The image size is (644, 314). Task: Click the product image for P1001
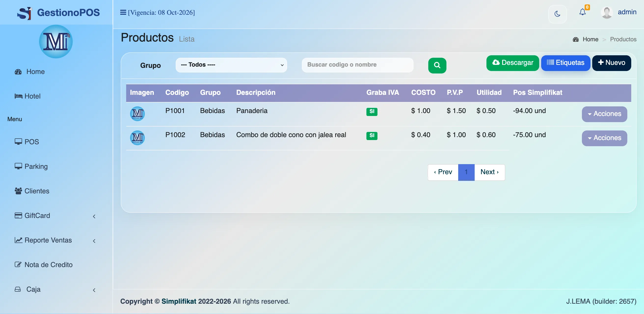(137, 114)
